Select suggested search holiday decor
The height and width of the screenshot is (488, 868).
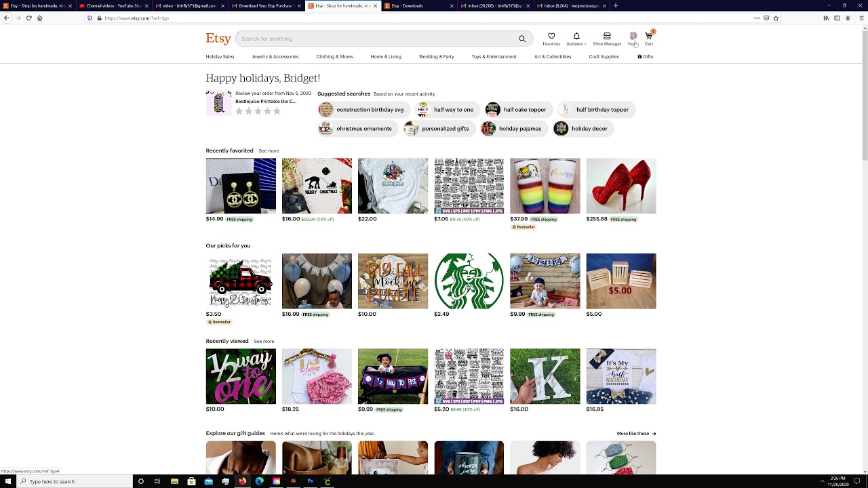click(x=583, y=128)
